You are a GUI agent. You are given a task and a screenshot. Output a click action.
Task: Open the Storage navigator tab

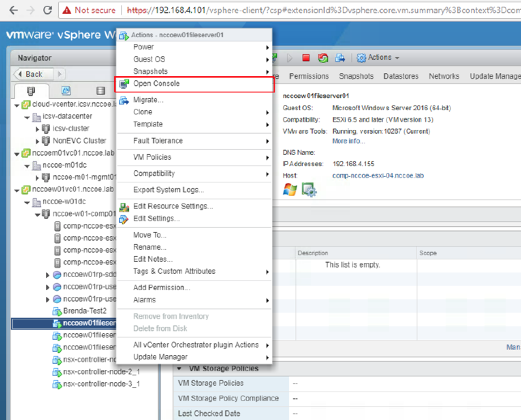[101, 90]
